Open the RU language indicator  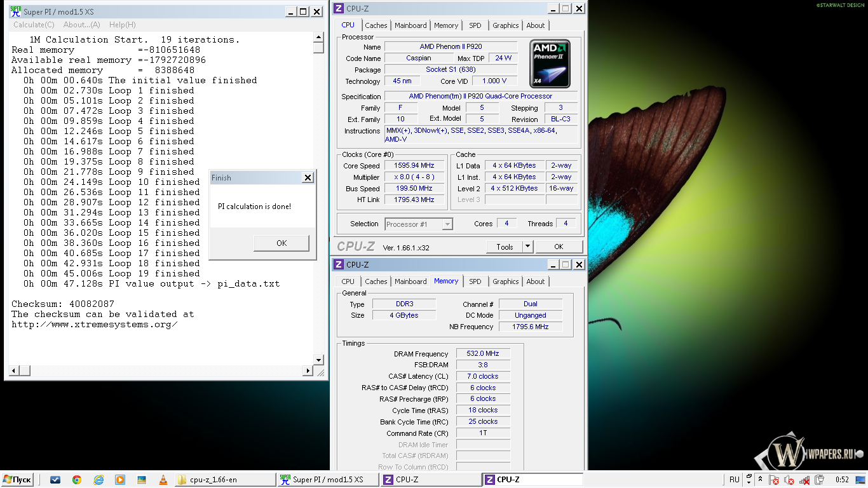point(735,480)
